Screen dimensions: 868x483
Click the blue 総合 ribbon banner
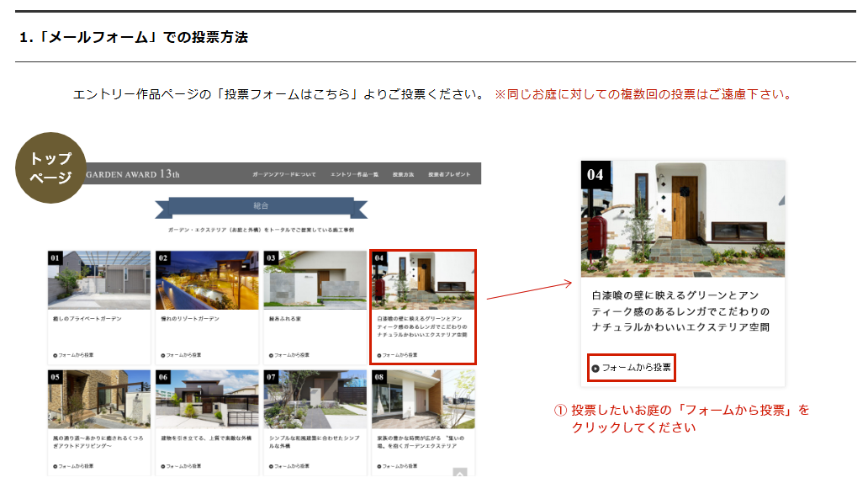(x=261, y=205)
